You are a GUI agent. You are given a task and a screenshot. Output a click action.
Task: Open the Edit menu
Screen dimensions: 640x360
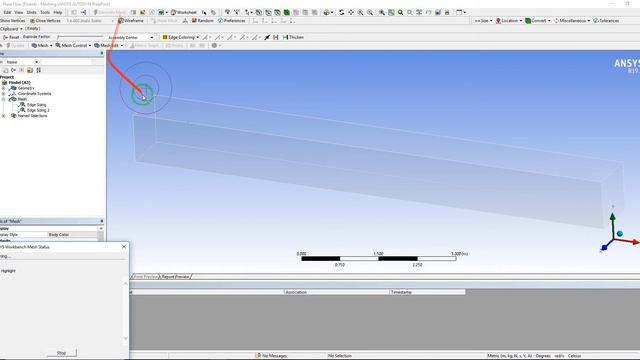pos(7,12)
